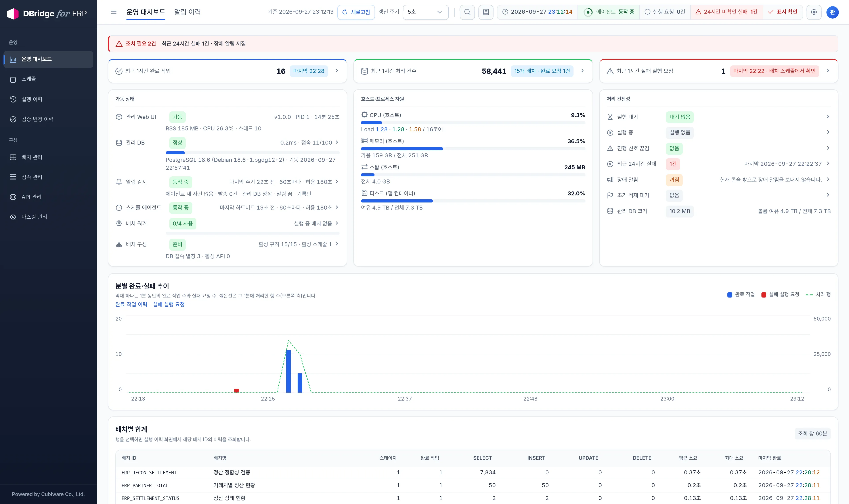Switch to 알림 이력 tab
Viewport: 849px width, 504px height.
click(187, 12)
